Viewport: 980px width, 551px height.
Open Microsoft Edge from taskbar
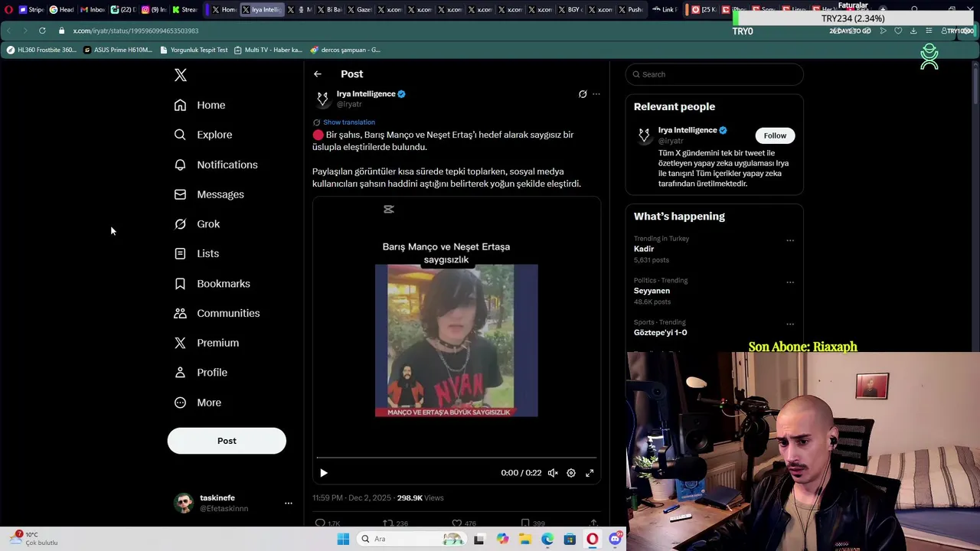coord(547,540)
